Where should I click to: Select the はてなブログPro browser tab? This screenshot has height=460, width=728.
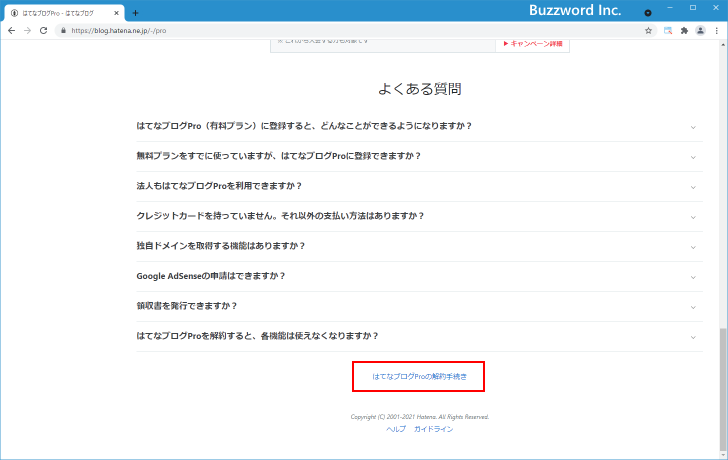[65, 13]
